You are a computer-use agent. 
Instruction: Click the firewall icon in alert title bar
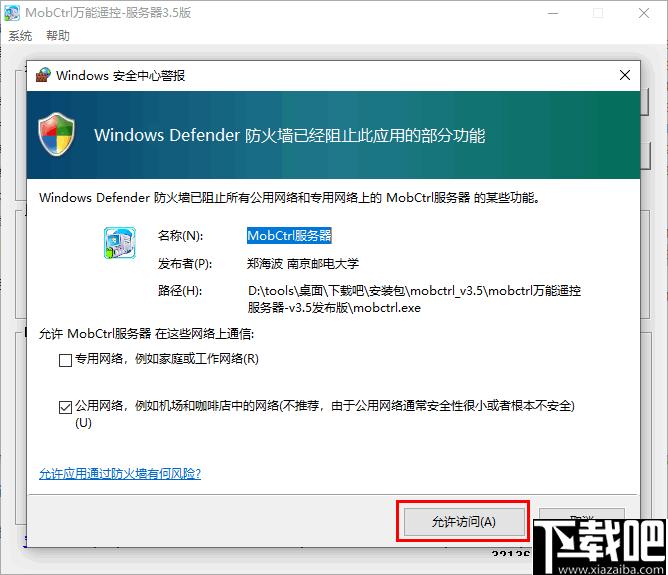click(x=43, y=75)
